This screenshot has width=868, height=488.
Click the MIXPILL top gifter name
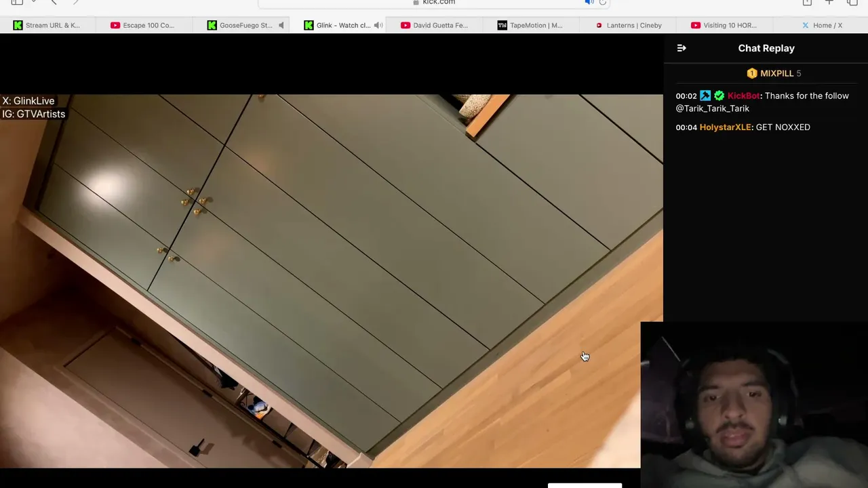point(776,73)
